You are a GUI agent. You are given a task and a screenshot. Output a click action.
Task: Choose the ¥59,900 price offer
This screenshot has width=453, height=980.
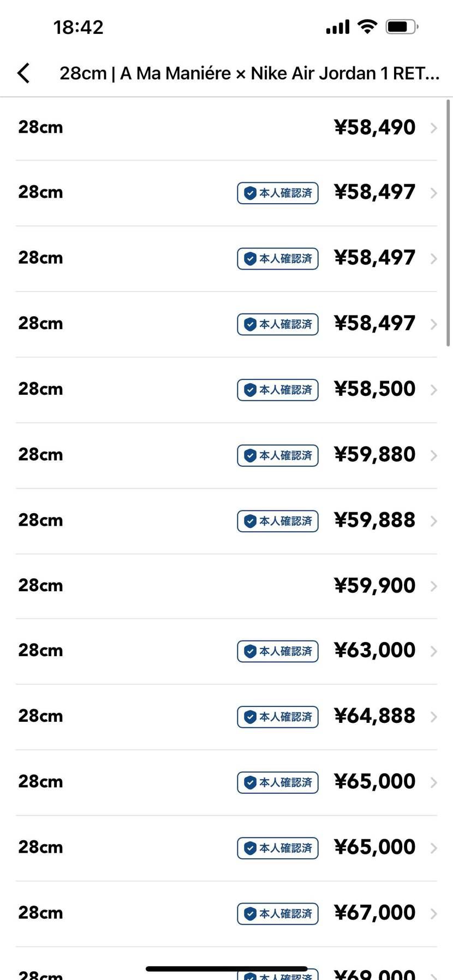(x=374, y=586)
